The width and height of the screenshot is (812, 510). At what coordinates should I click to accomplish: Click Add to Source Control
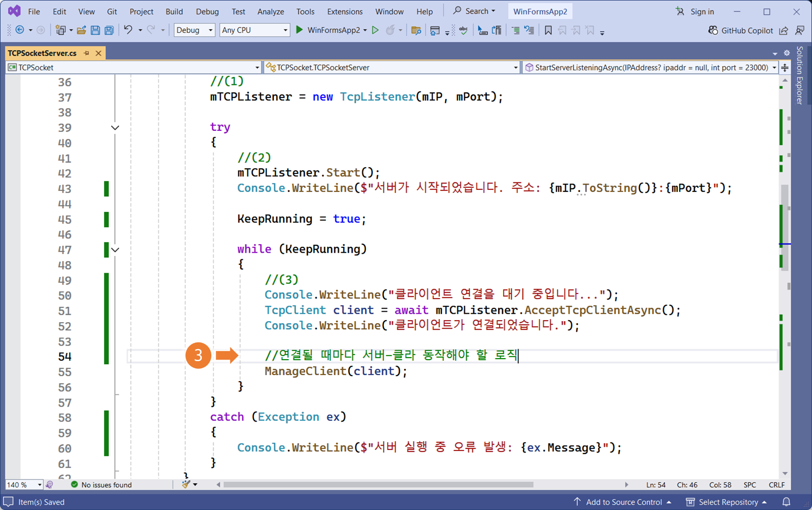pyautogui.click(x=622, y=502)
